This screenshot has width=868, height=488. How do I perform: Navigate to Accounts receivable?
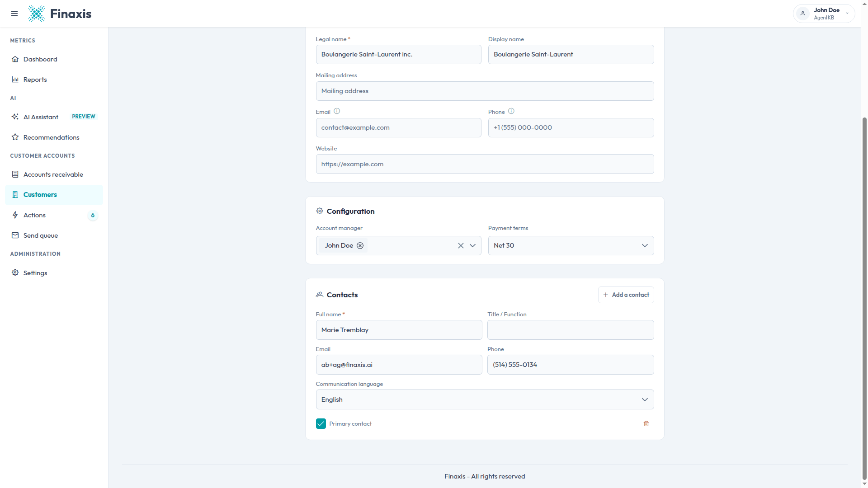pos(54,174)
